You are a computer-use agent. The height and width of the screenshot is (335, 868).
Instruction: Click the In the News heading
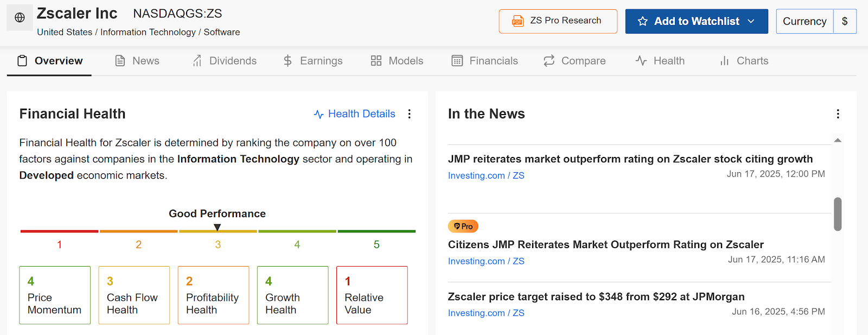[x=487, y=114]
